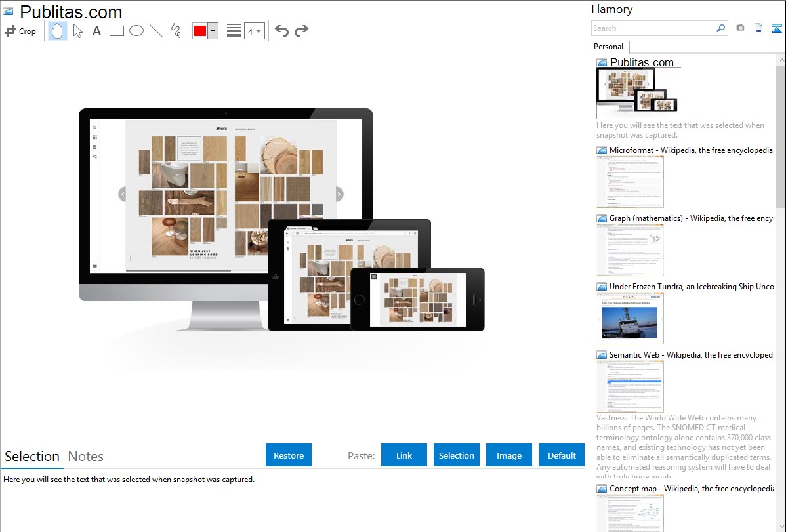This screenshot has width=786, height=532.
Task: Click the gray placeholder text under Publitas.com thumbnail
Action: click(680, 131)
